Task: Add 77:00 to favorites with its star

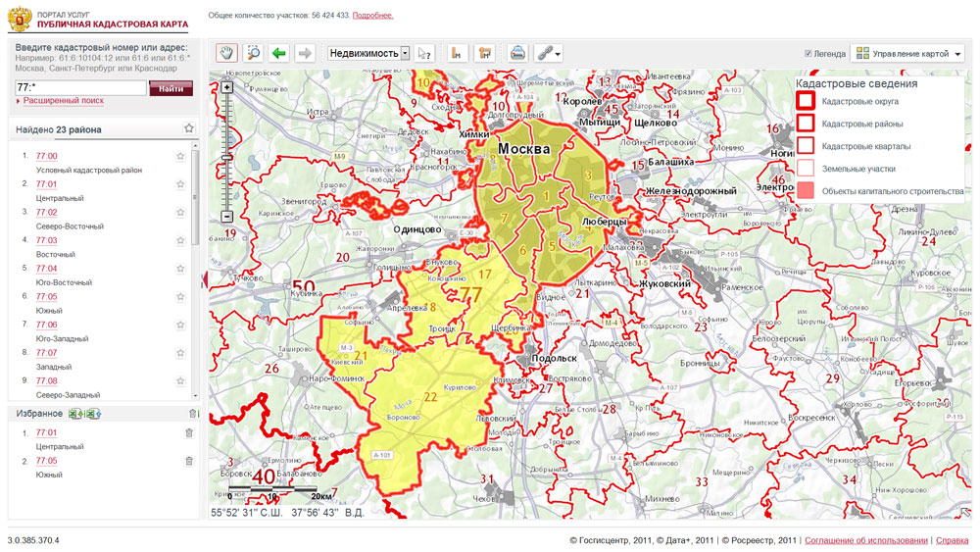Action: [180, 156]
